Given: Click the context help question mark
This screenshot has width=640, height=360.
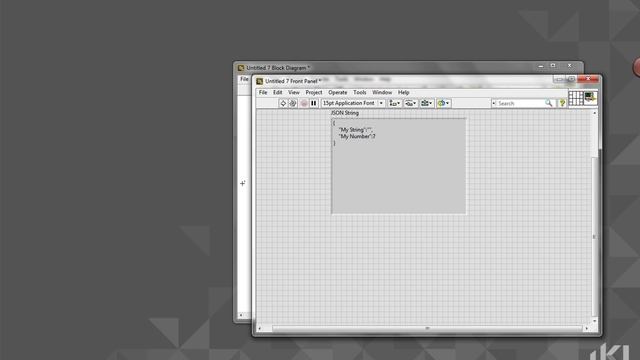Looking at the screenshot, I should [562, 103].
